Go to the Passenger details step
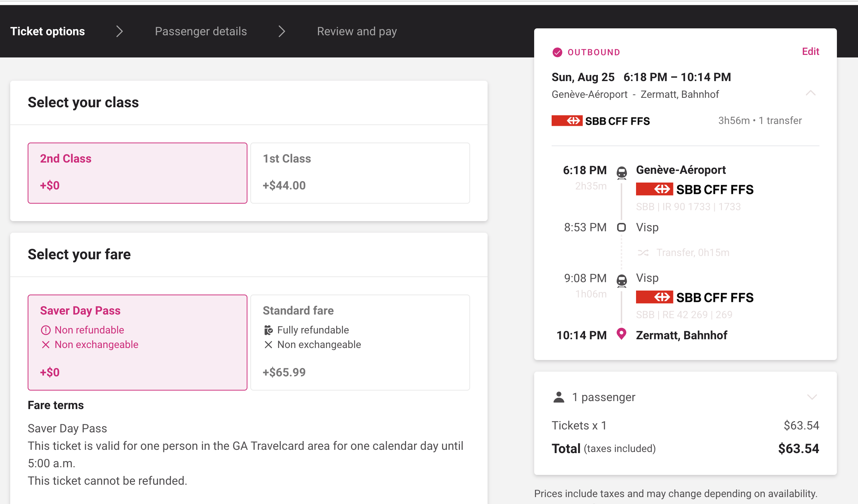This screenshot has width=858, height=504. [x=201, y=32]
